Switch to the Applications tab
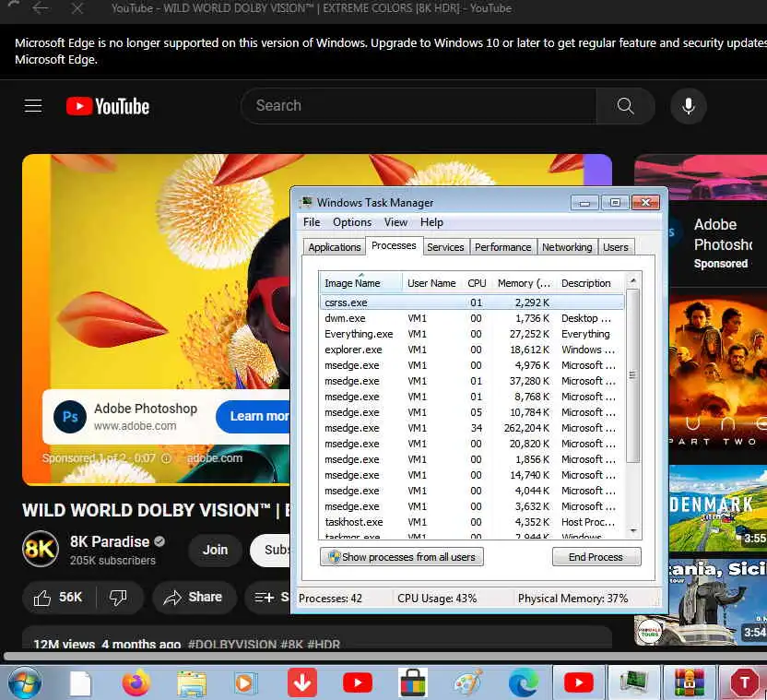Screen dimensions: 767x700 (x=334, y=247)
